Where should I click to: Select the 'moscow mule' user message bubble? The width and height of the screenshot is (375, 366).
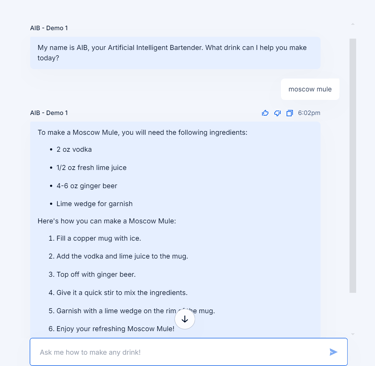pyautogui.click(x=310, y=89)
